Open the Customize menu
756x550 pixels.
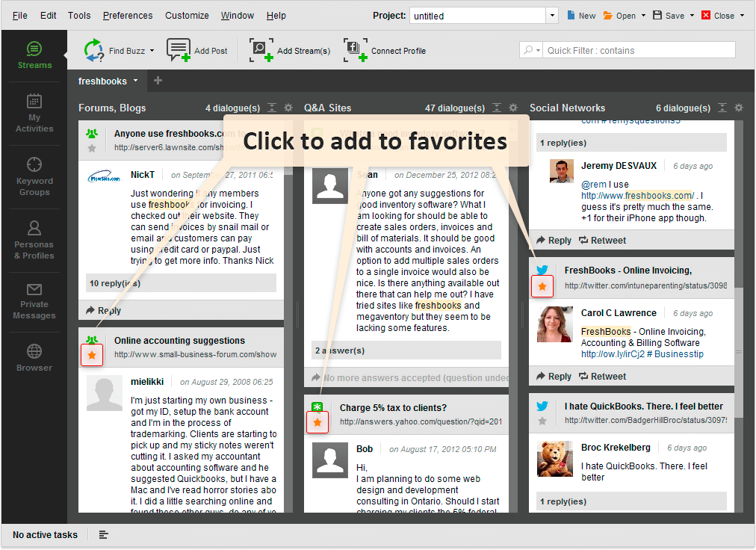click(187, 16)
